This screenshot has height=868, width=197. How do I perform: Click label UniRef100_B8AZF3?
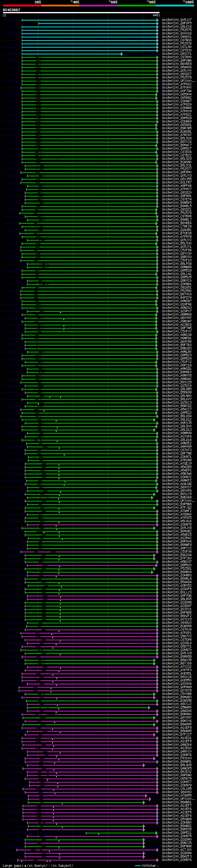[177, 856]
